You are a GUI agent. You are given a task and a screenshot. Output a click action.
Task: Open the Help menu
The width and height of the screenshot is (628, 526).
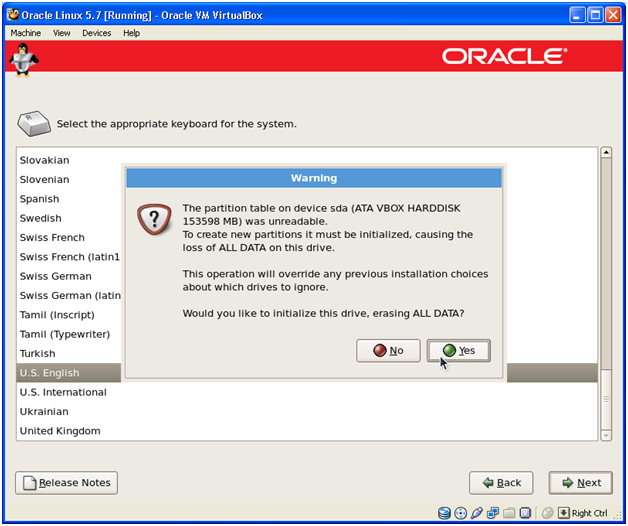click(131, 33)
